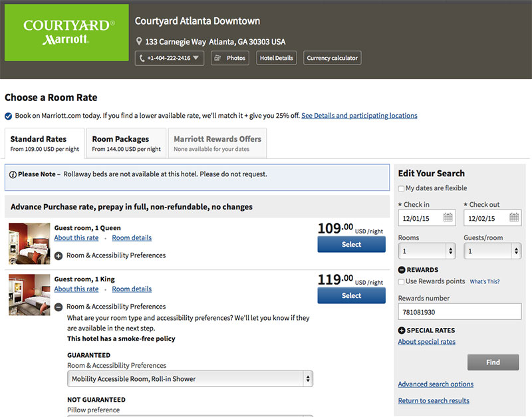Click the 1 King guest room thumbnail
532x417 pixels.
[x=29, y=295]
